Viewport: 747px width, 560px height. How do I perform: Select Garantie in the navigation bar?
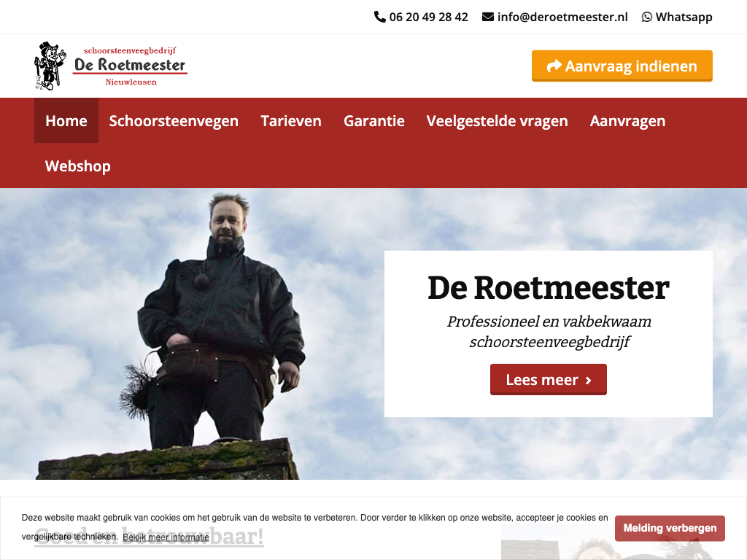click(374, 120)
